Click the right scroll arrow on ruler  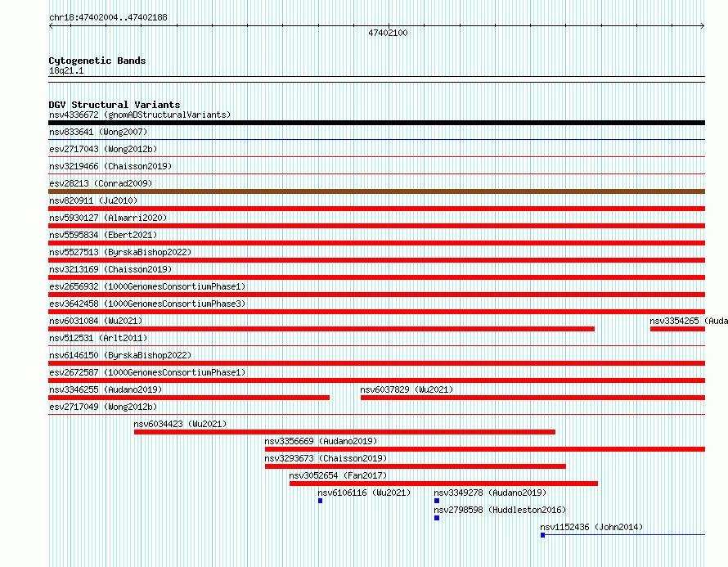point(703,26)
